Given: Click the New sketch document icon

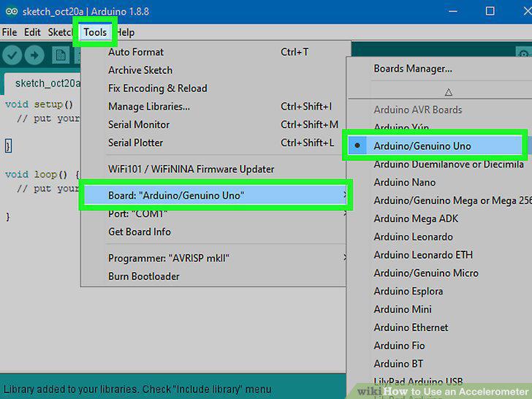Looking at the screenshot, I should pos(61,55).
